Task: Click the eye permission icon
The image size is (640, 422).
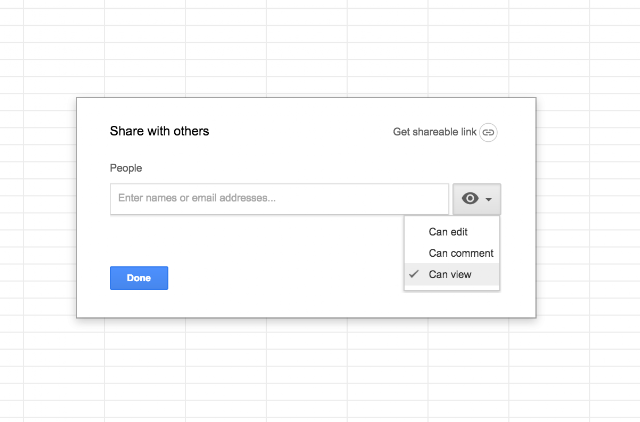Action: point(470,198)
